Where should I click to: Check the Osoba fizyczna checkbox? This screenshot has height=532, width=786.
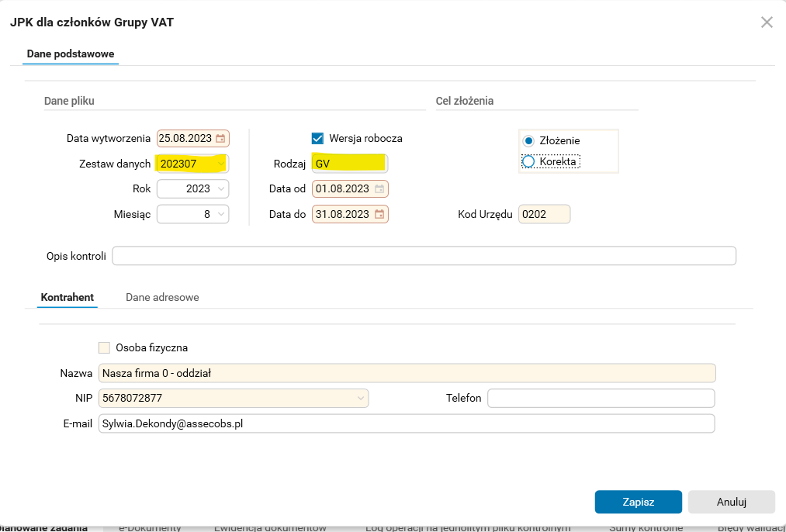point(105,348)
